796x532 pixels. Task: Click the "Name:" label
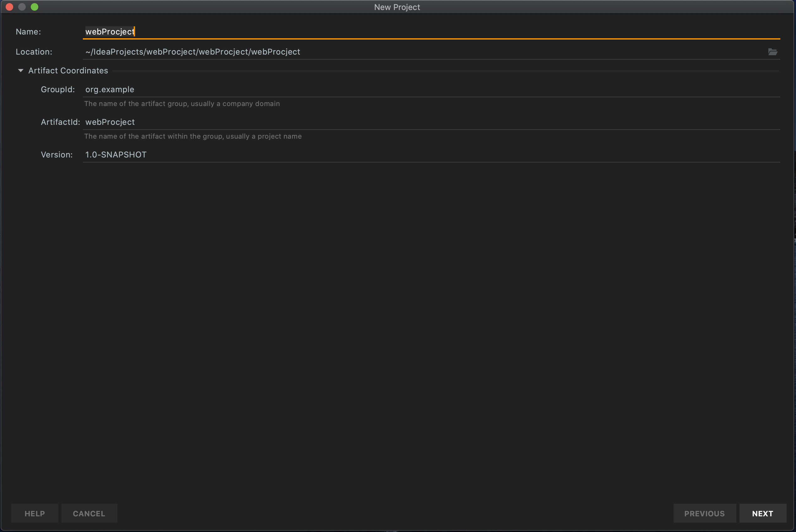click(x=28, y=32)
